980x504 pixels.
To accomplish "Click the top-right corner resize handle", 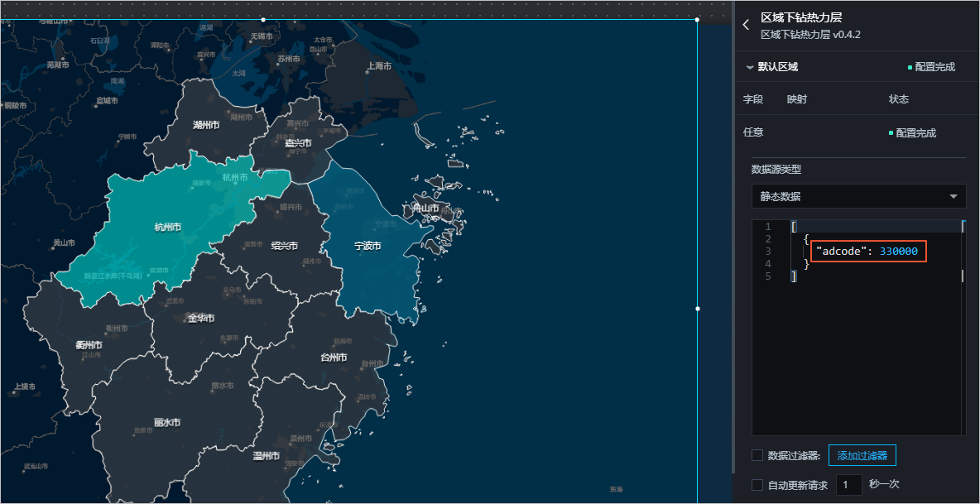I will [697, 19].
